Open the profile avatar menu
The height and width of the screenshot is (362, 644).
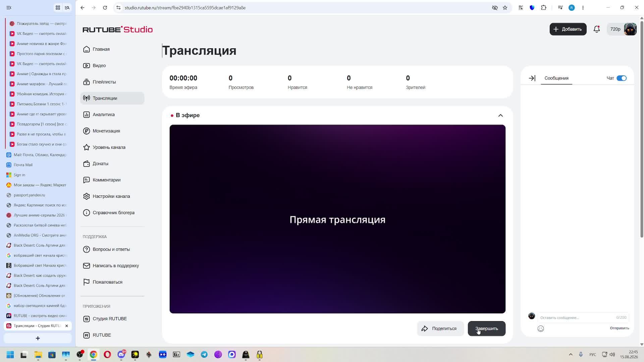pyautogui.click(x=630, y=29)
